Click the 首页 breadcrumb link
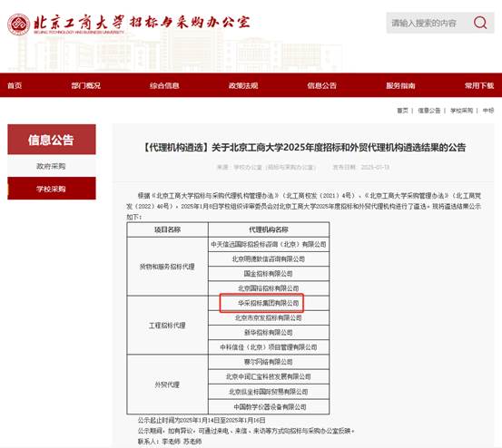This screenshot has width=502, height=448. 402,111
